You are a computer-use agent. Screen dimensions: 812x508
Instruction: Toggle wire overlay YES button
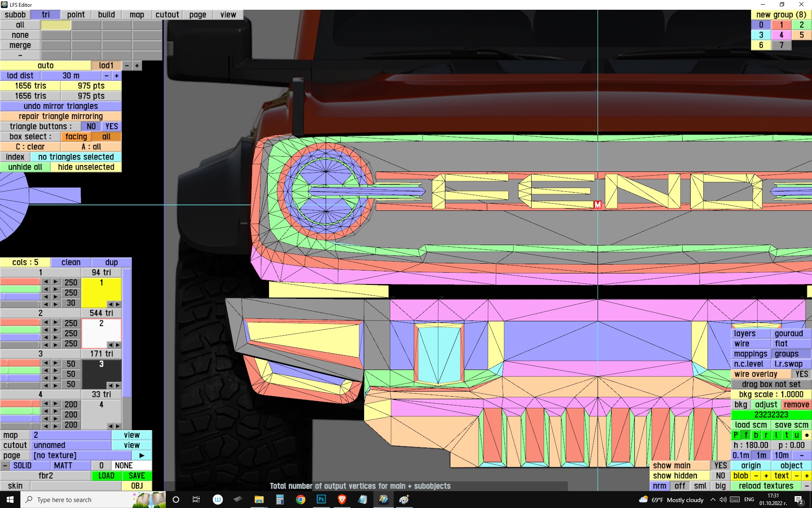801,374
